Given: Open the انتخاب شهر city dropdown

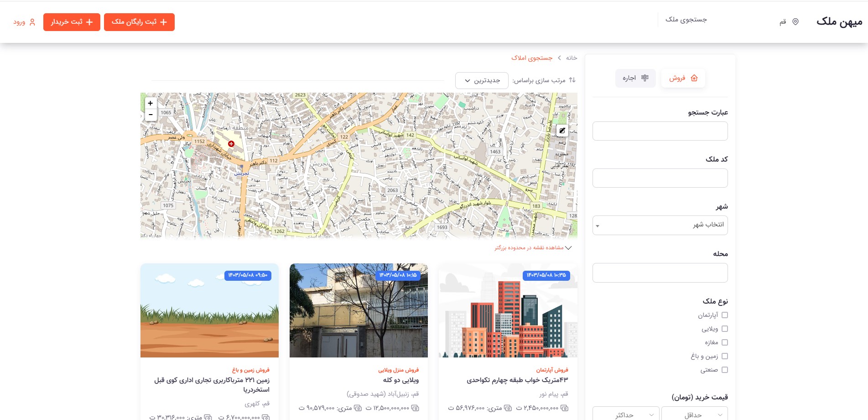Looking at the screenshot, I should [660, 225].
